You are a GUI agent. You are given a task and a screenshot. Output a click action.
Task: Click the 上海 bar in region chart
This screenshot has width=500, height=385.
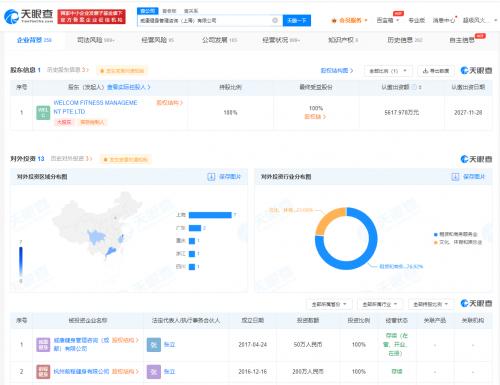click(x=210, y=215)
